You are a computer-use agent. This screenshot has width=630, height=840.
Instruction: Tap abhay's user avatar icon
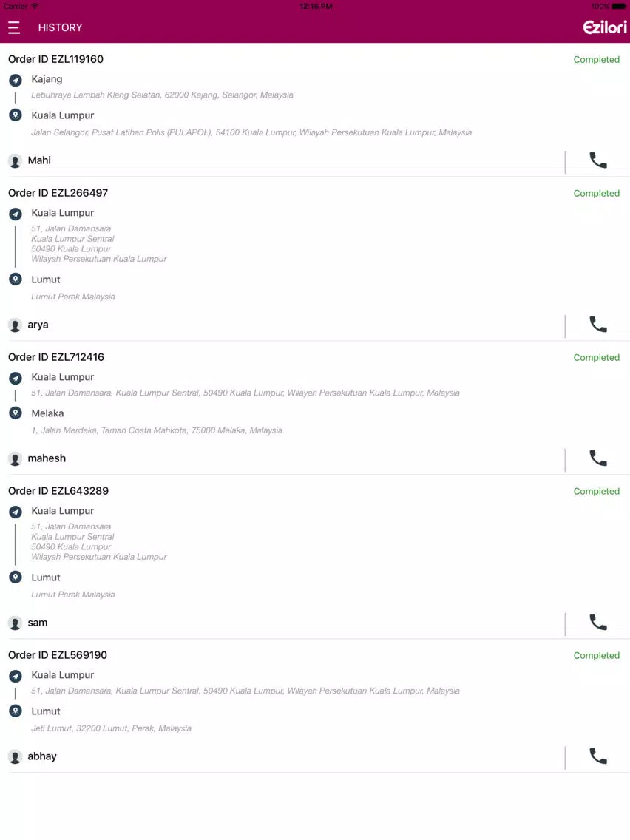(15, 757)
